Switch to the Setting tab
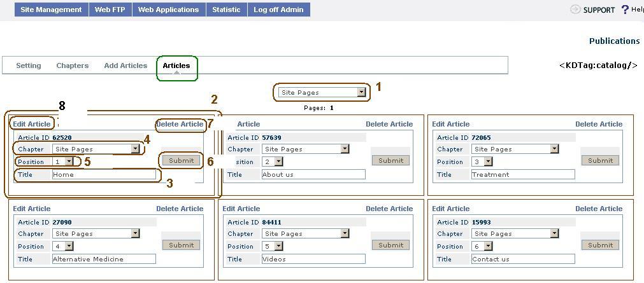Image resolution: width=644 pixels, height=283 pixels. [x=29, y=66]
